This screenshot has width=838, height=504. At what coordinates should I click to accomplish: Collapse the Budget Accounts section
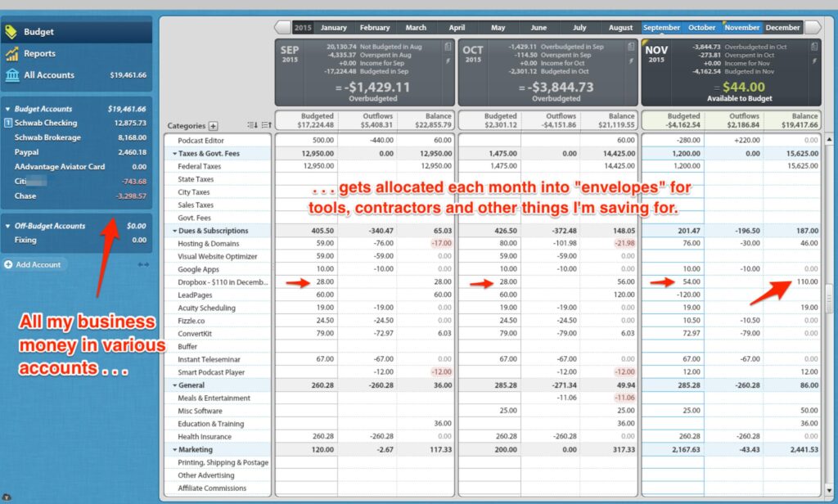tap(7, 109)
